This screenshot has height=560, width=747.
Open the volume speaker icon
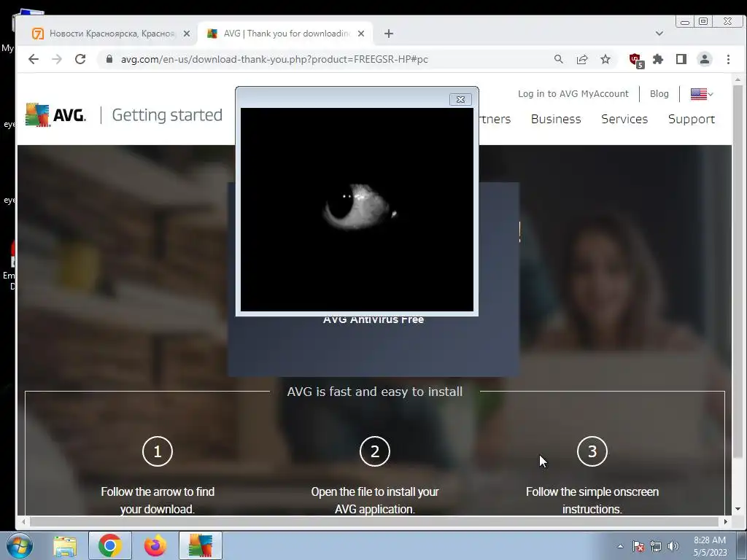(673, 546)
